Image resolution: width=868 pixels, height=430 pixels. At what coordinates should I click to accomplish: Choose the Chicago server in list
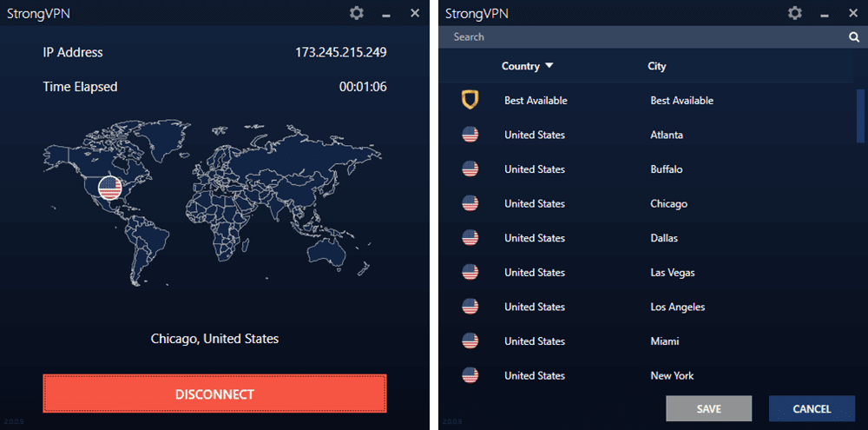coord(646,203)
